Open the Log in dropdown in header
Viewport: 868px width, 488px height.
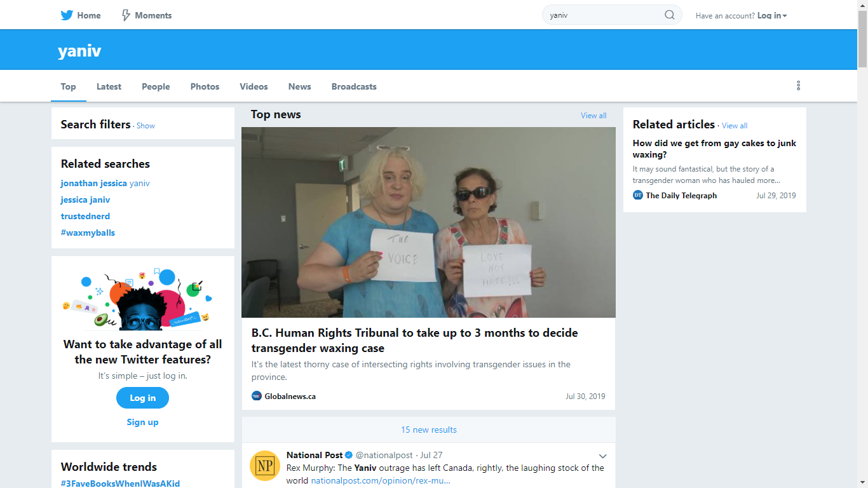coord(772,15)
